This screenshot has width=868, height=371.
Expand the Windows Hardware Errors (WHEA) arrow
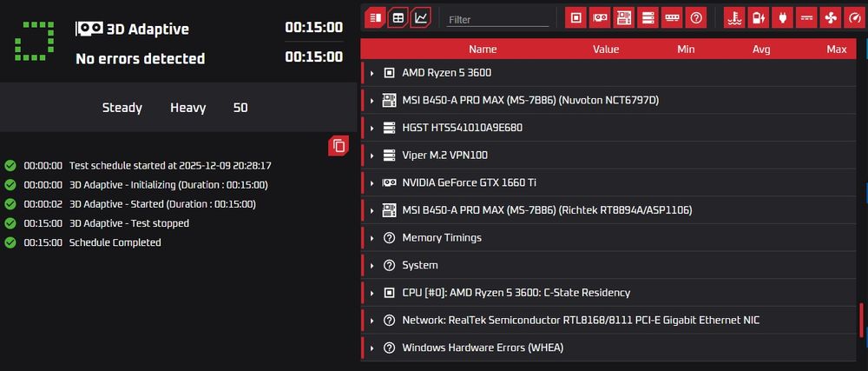click(x=372, y=348)
